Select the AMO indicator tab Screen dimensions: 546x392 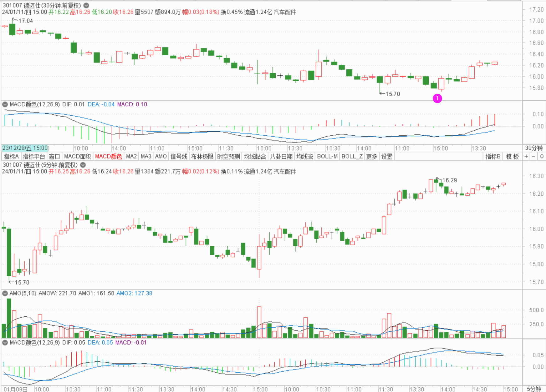161,157
